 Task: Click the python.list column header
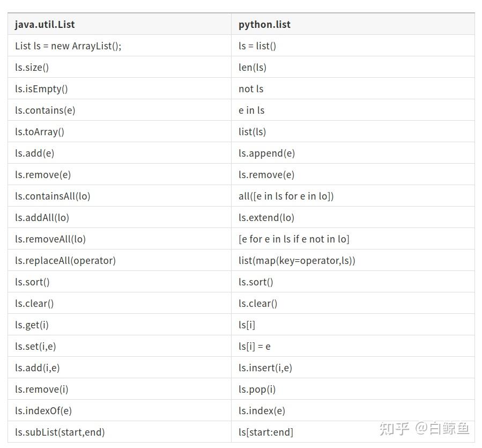pyautogui.click(x=265, y=24)
